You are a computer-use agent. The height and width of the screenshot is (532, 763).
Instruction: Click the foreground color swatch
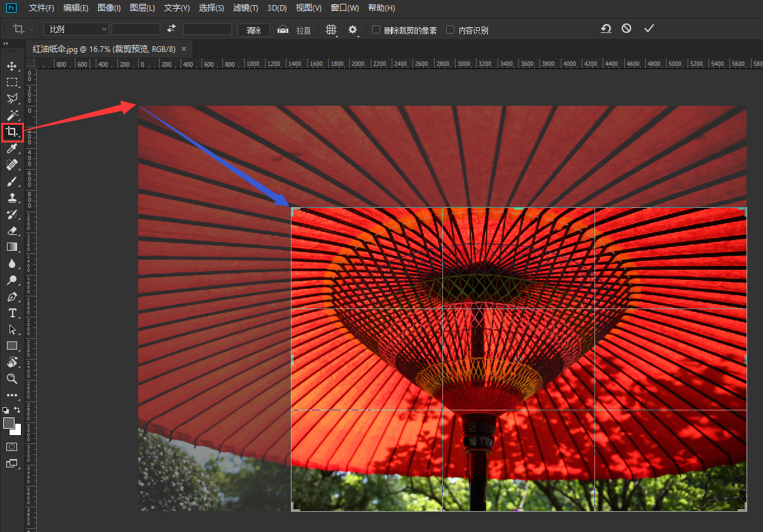tap(9, 423)
